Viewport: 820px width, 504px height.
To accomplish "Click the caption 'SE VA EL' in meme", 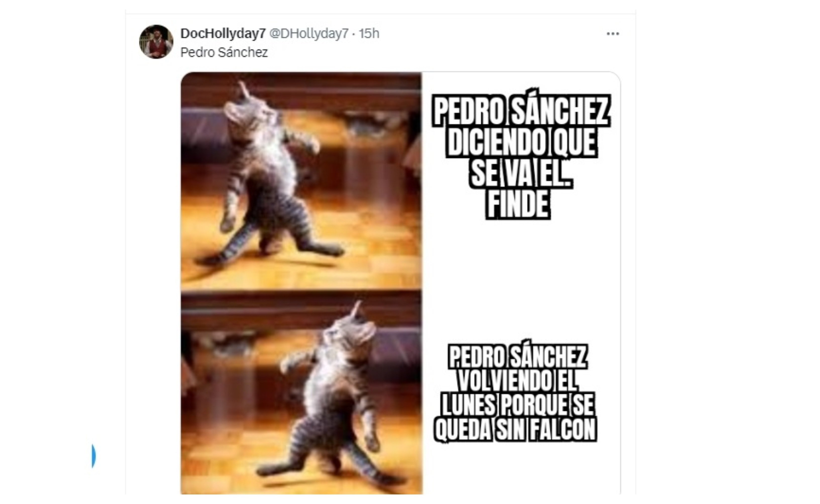I will (x=521, y=174).
